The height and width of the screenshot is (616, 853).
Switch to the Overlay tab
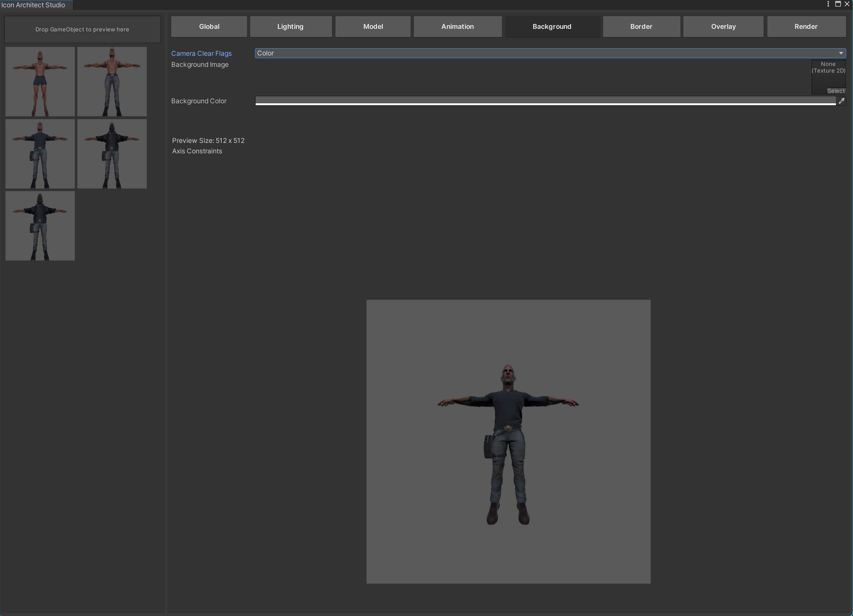point(723,26)
